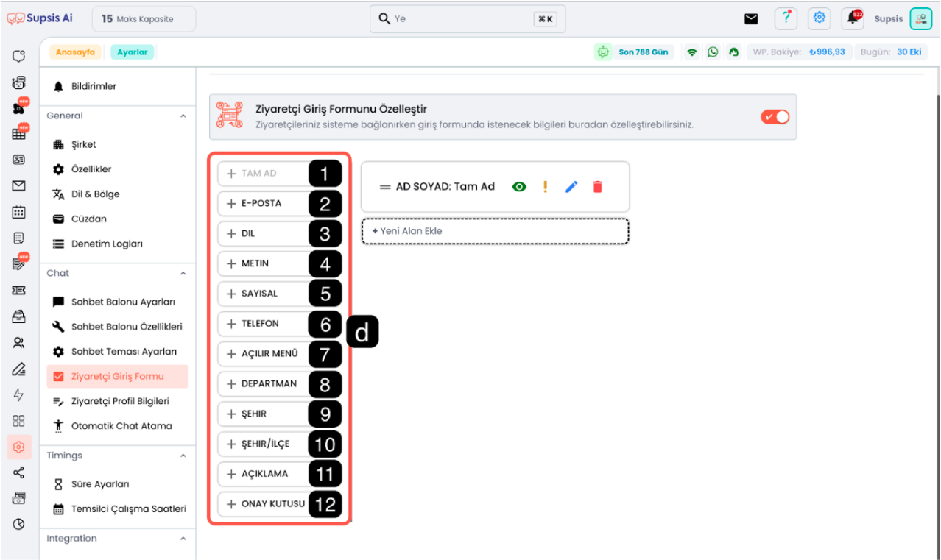Go to Anasayfa breadcrumb tab
The image size is (941, 560).
point(75,52)
